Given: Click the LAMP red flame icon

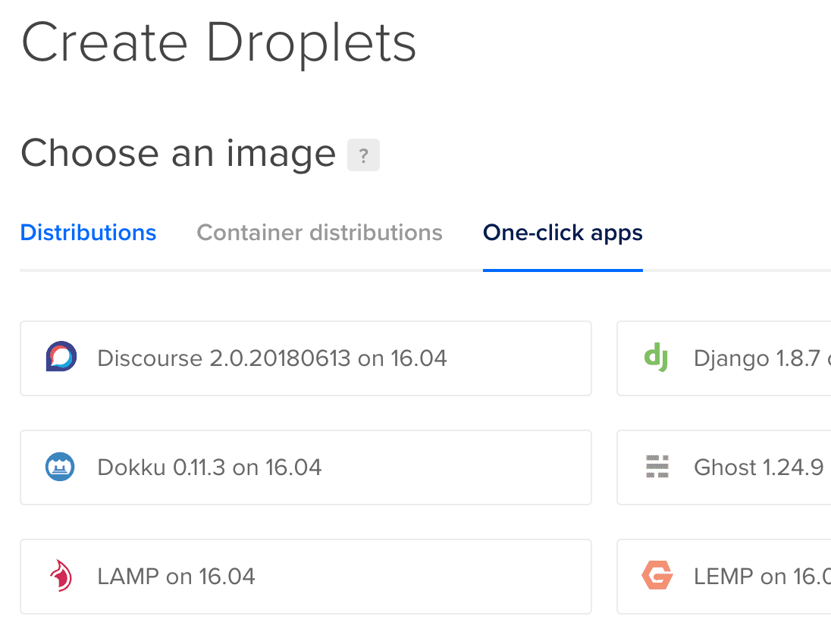Looking at the screenshot, I should click(x=61, y=576).
